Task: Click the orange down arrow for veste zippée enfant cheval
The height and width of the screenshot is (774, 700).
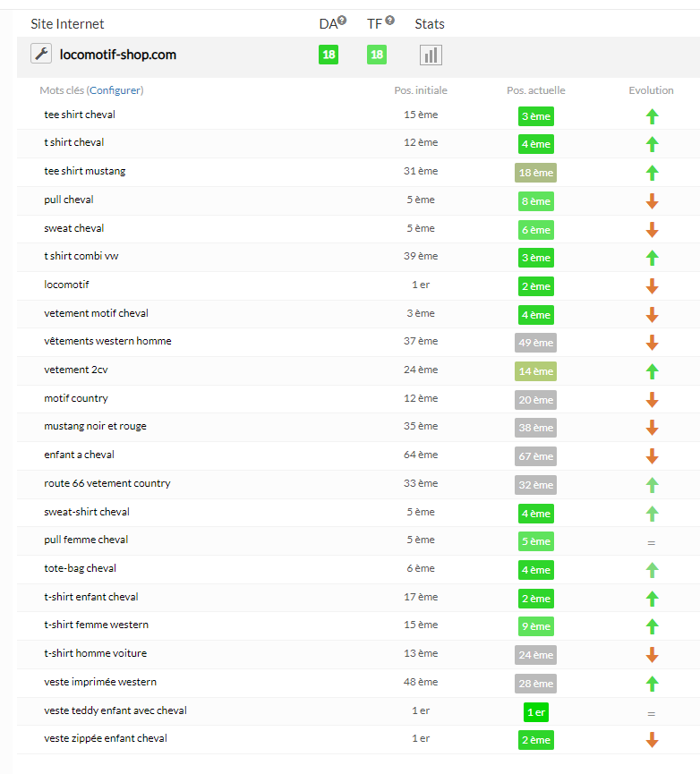Action: point(652,739)
